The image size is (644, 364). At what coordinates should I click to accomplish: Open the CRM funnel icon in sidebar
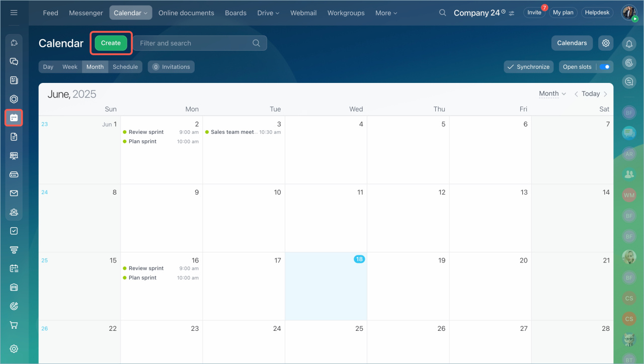(14, 250)
